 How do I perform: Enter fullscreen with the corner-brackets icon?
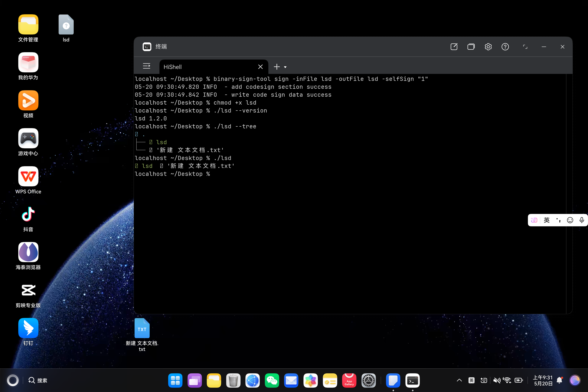point(525,47)
